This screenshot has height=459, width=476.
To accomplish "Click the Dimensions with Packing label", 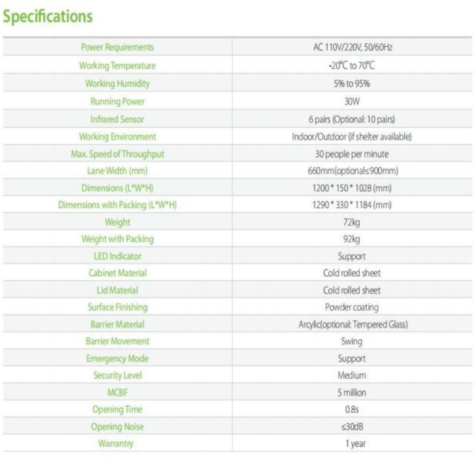I will 117,205.
